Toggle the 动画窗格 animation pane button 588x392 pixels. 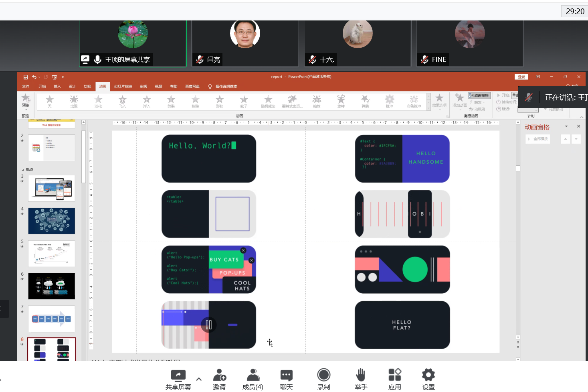tap(479, 95)
